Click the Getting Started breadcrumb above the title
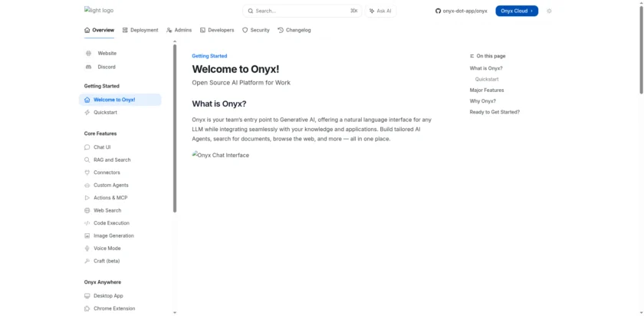 (209, 56)
